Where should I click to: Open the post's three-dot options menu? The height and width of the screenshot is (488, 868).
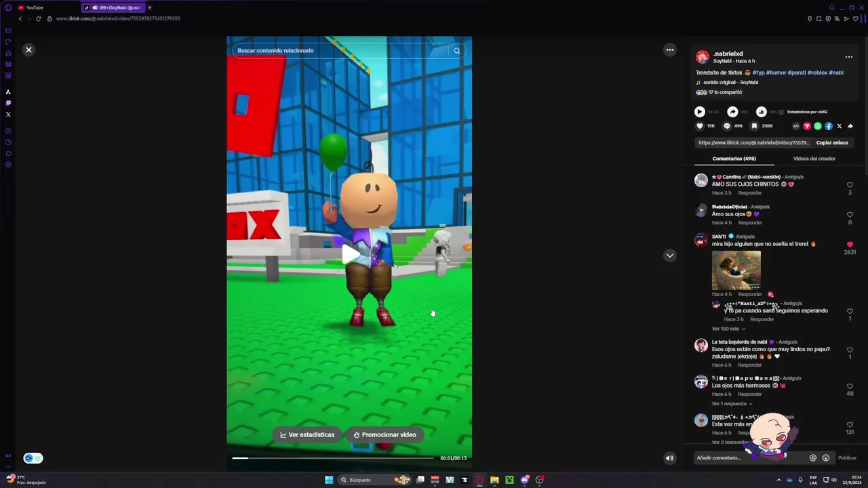coord(848,57)
